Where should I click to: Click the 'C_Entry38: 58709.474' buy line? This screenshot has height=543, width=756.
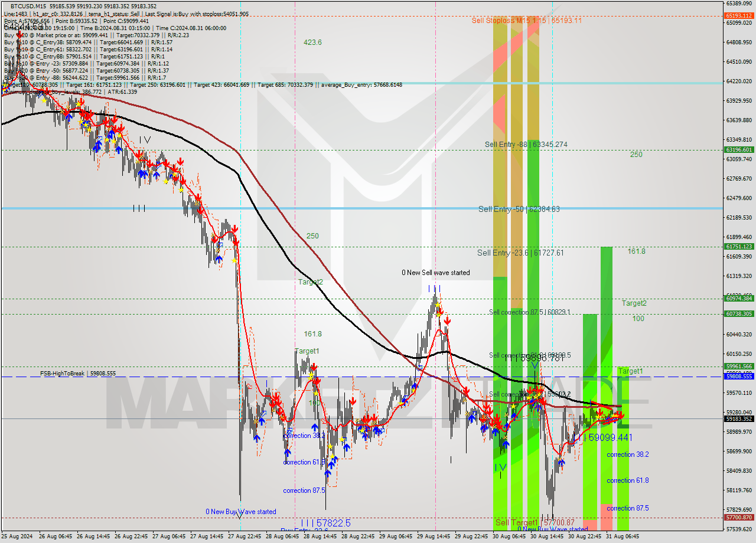click(88, 42)
